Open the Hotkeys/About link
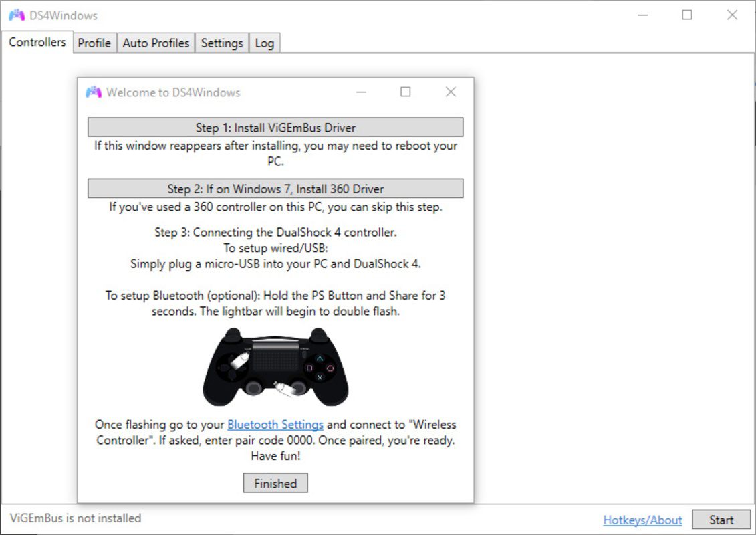 pyautogui.click(x=643, y=520)
